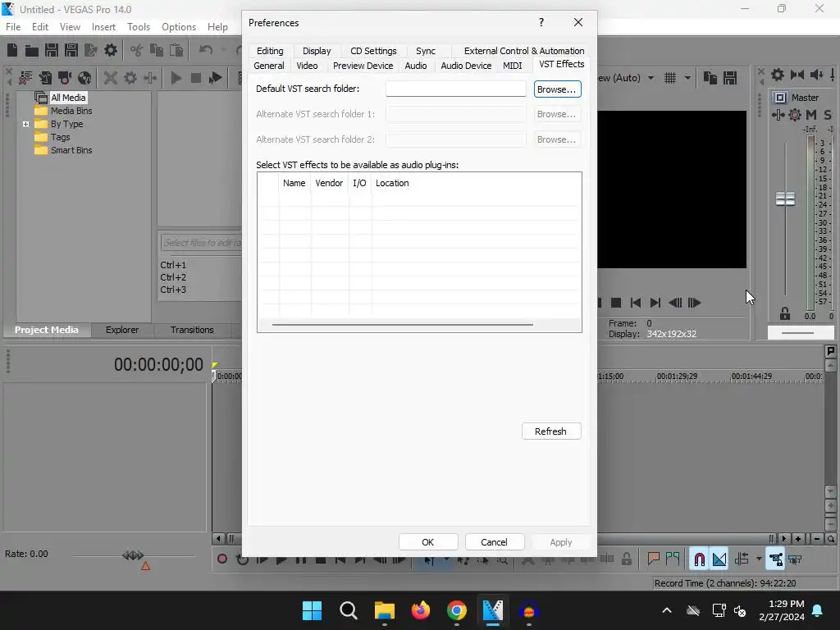Open the Tools menu
Image resolution: width=840 pixels, height=630 pixels.
[139, 27]
